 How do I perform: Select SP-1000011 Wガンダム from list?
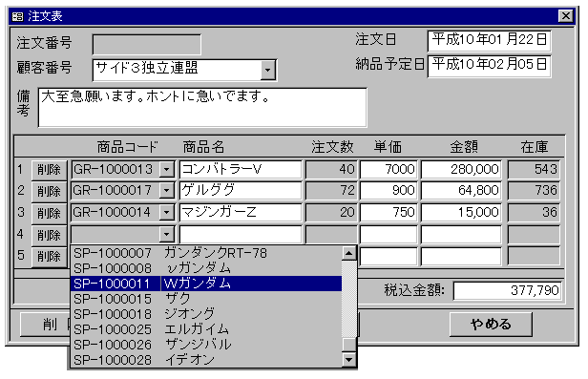pos(206,284)
